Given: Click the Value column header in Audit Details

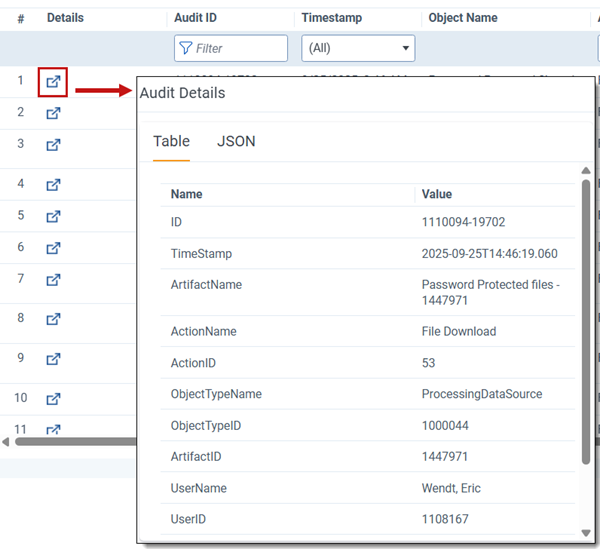Looking at the screenshot, I should [437, 194].
